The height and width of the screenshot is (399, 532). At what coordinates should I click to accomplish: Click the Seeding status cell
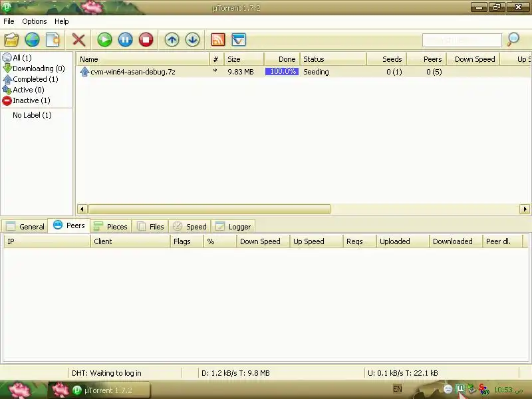tap(316, 72)
